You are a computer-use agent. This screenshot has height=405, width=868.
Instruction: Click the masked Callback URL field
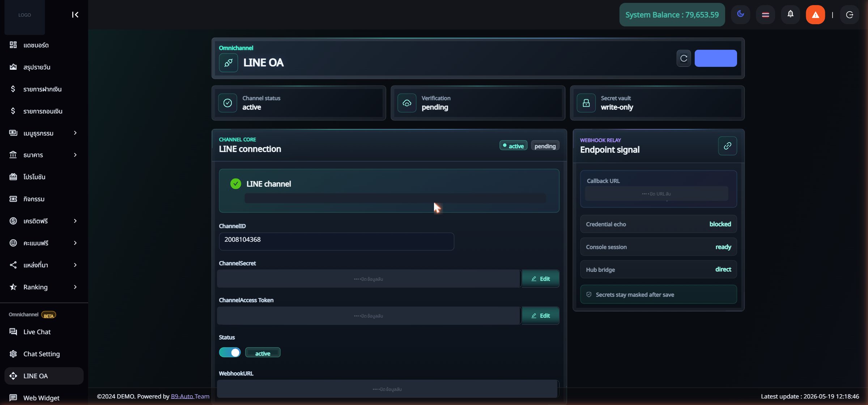[656, 194]
